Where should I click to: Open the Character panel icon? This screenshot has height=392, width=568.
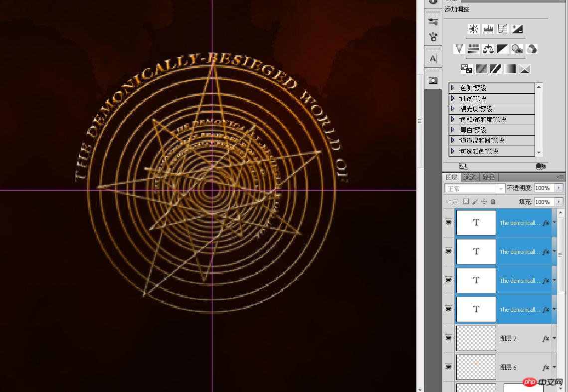pos(433,59)
